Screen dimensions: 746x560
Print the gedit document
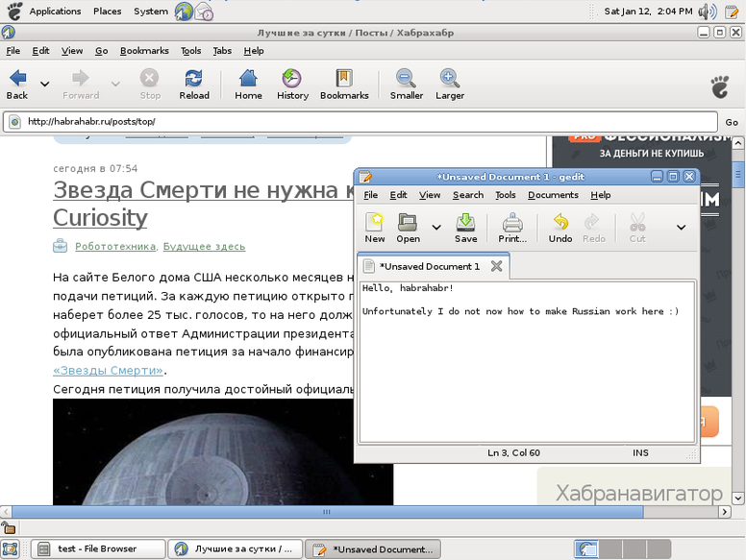click(x=512, y=228)
